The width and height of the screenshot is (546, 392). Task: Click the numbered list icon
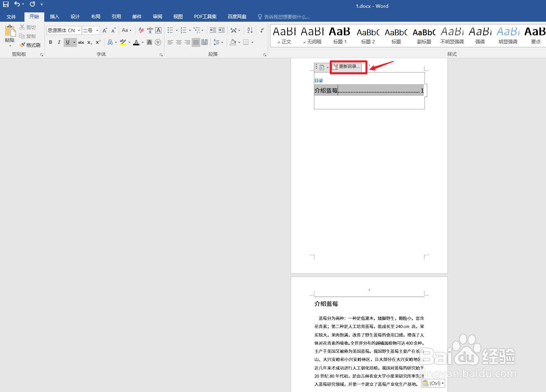coord(184,30)
